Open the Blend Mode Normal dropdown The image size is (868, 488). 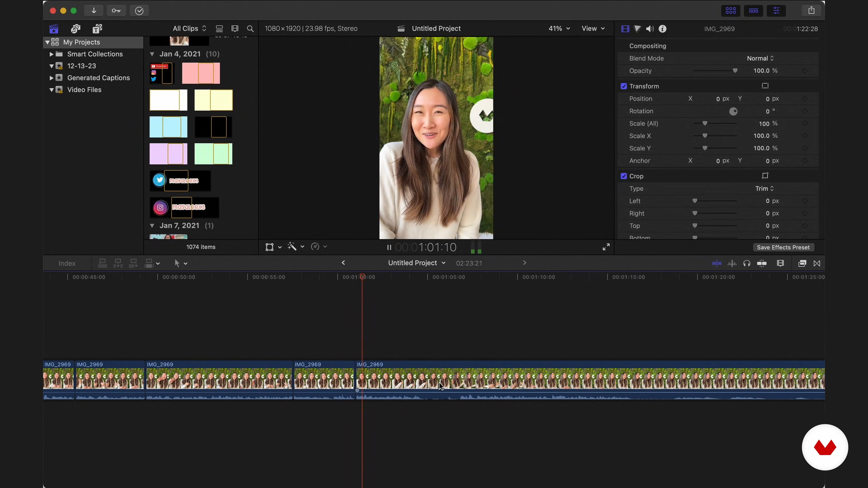pos(760,59)
